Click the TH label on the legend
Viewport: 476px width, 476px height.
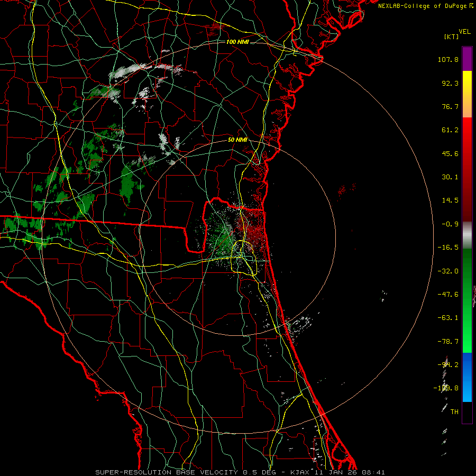point(454,412)
